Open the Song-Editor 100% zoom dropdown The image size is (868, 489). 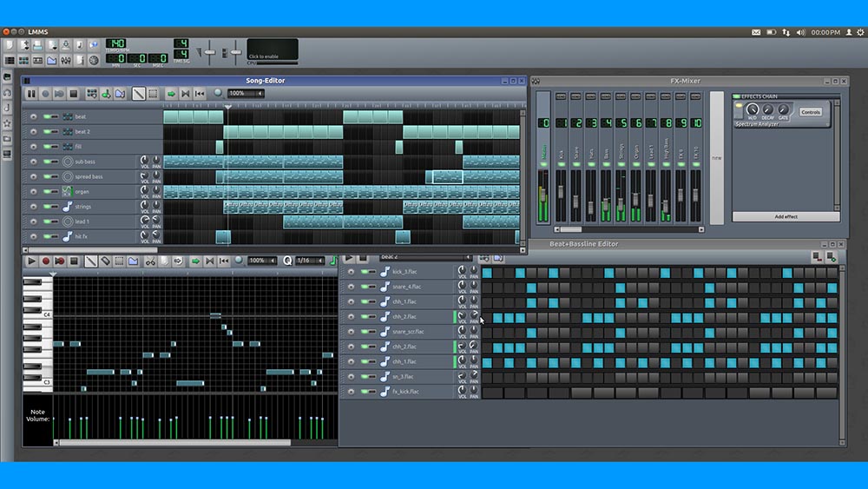click(x=247, y=94)
